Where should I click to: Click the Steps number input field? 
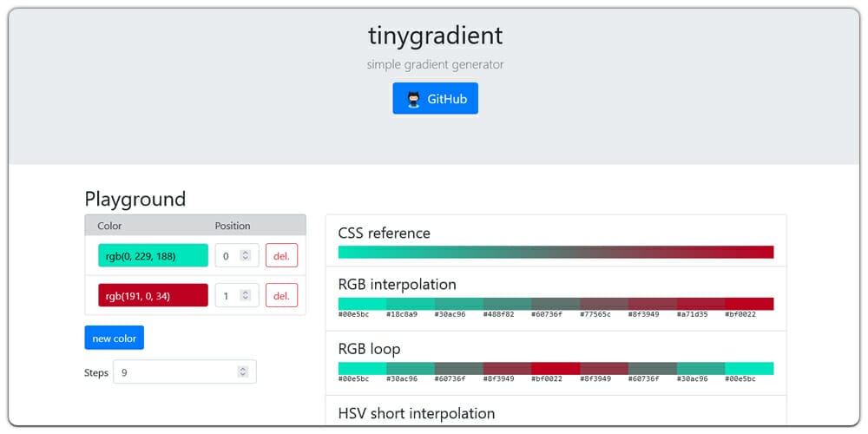(x=174, y=372)
